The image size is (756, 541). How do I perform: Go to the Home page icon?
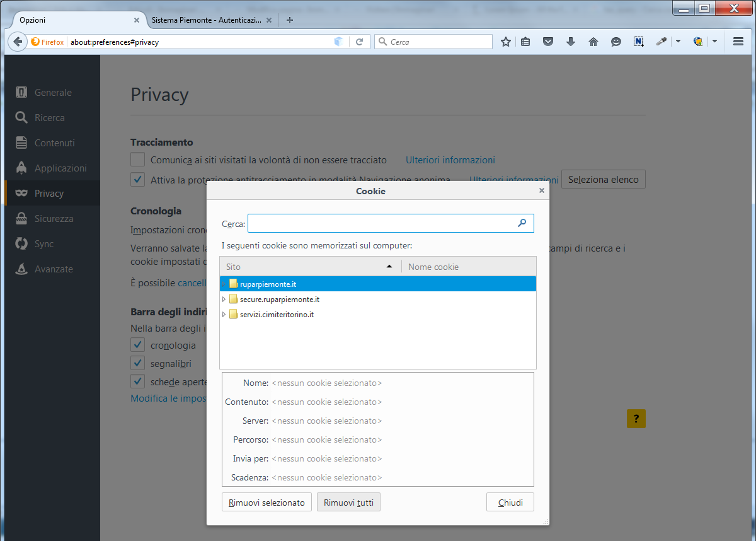coord(593,42)
